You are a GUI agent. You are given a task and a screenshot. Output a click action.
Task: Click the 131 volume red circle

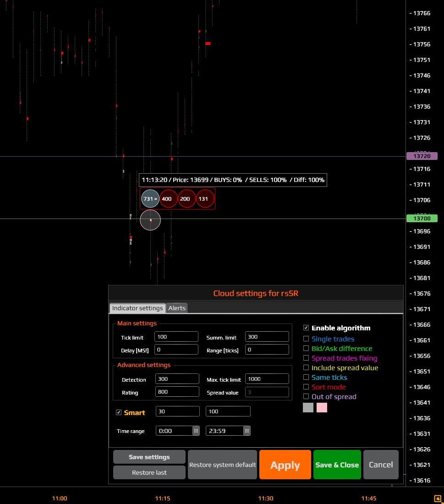pyautogui.click(x=205, y=199)
